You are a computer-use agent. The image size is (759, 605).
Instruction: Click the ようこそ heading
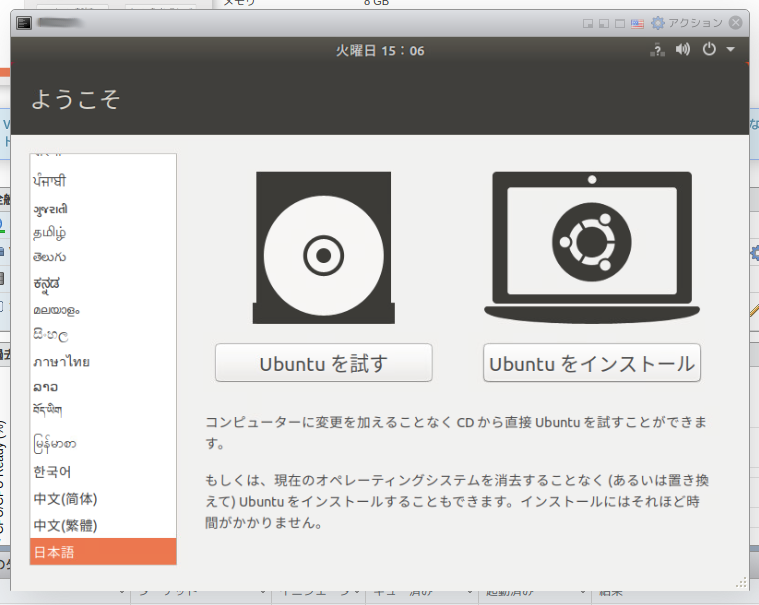click(76, 100)
